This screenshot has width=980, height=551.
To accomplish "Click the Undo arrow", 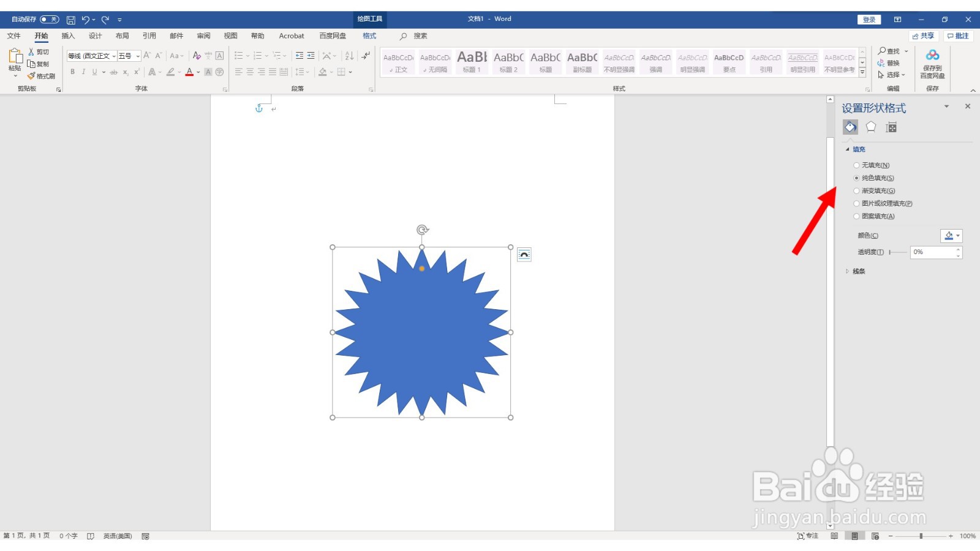I will tap(86, 20).
